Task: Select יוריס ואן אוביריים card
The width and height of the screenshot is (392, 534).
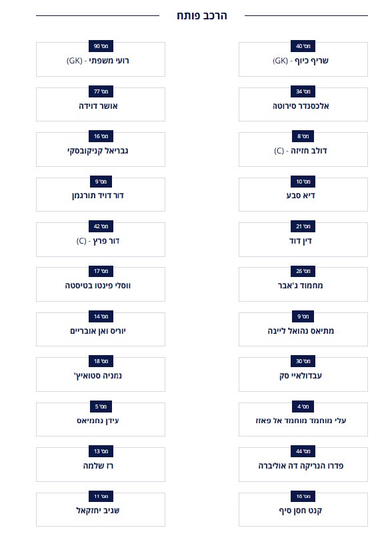Action: (x=101, y=329)
